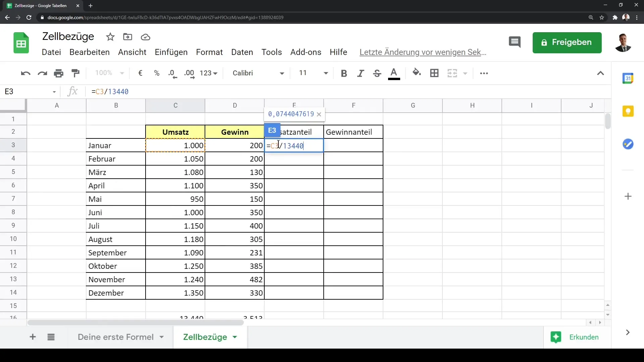Open the Einfügen menu

pos(171,52)
